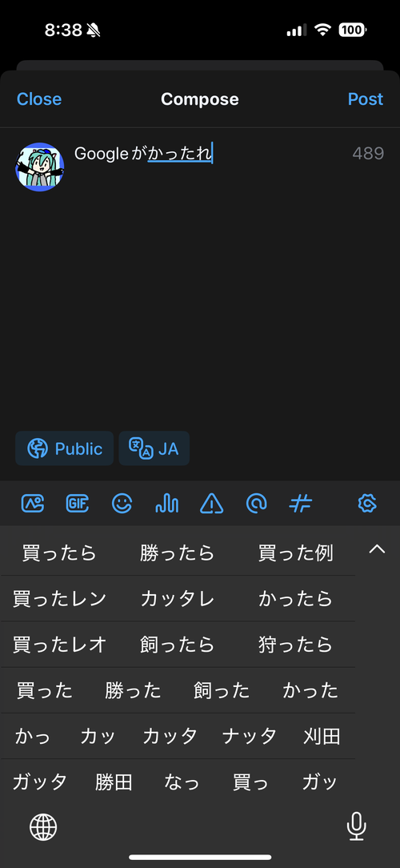Screen dimensions: 400x868
Task: Open the GIF picker
Action: pyautogui.click(x=77, y=503)
